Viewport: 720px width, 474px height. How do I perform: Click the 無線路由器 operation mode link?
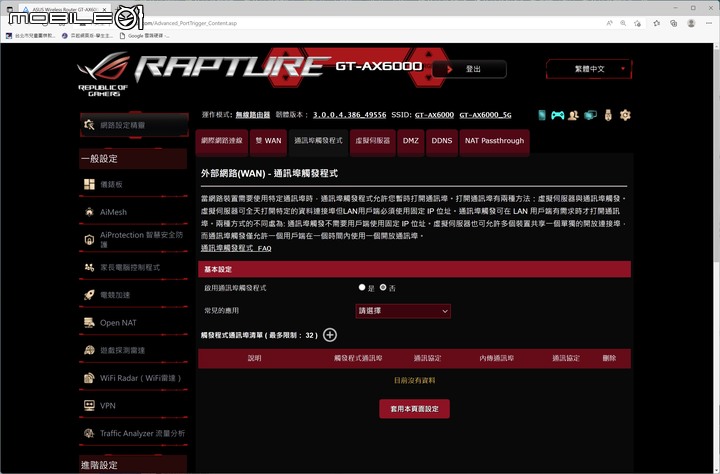pyautogui.click(x=253, y=115)
